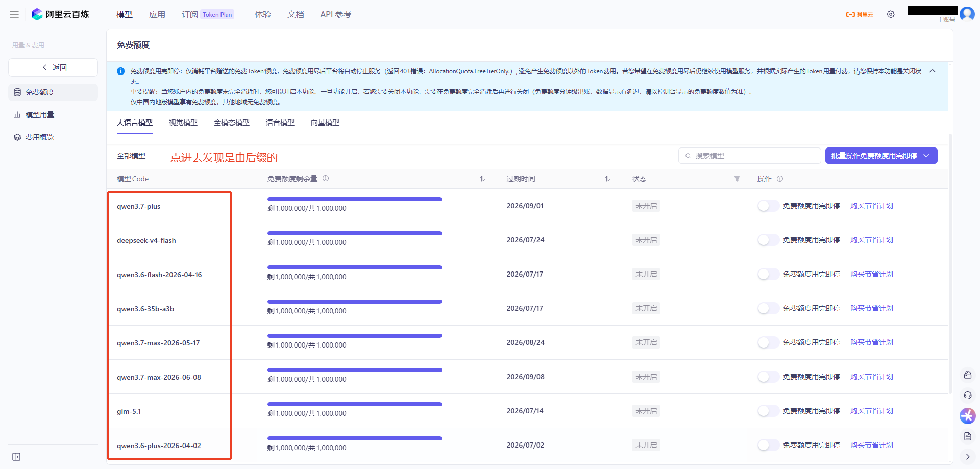Click the 阿里云 logo link
The height and width of the screenshot is (469, 980).
[860, 14]
